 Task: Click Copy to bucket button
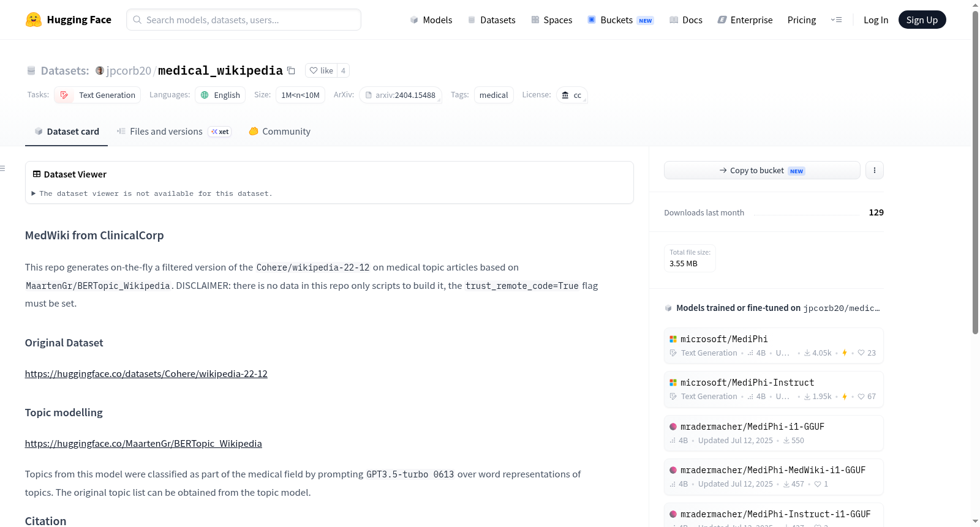click(x=762, y=170)
